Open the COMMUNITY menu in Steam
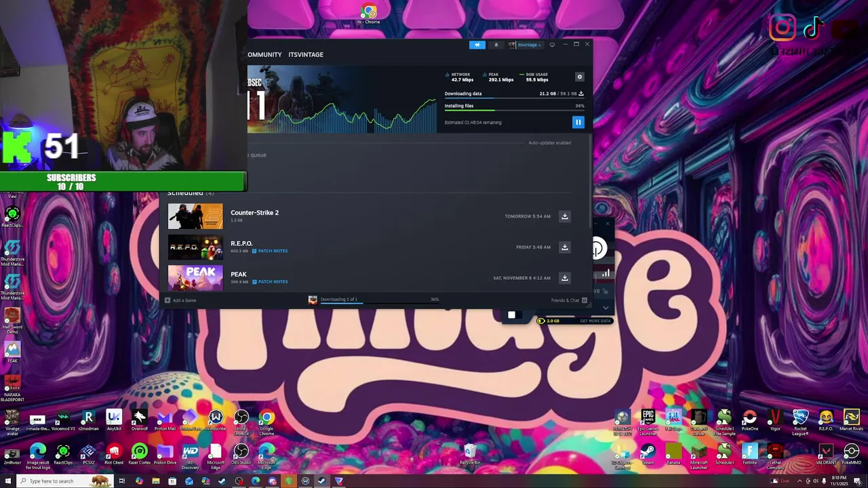 (x=264, y=55)
